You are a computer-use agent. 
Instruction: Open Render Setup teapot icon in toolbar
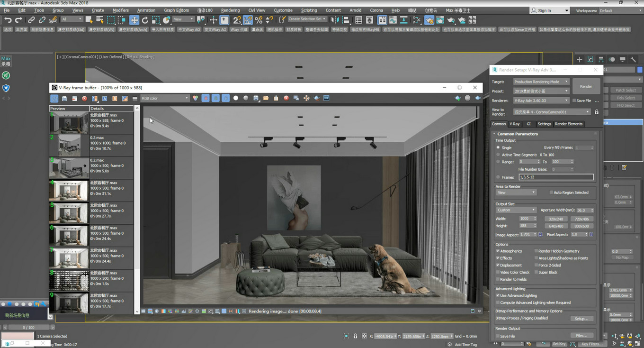click(x=429, y=20)
